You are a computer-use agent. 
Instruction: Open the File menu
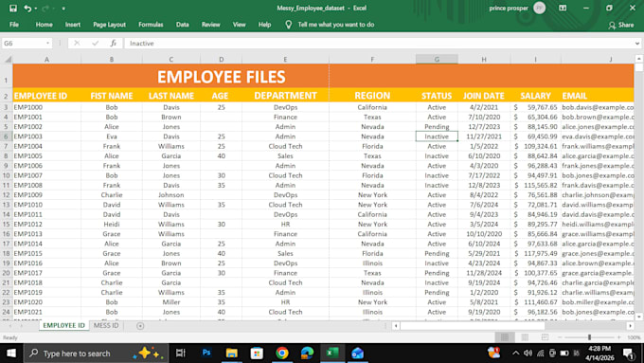pos(14,25)
